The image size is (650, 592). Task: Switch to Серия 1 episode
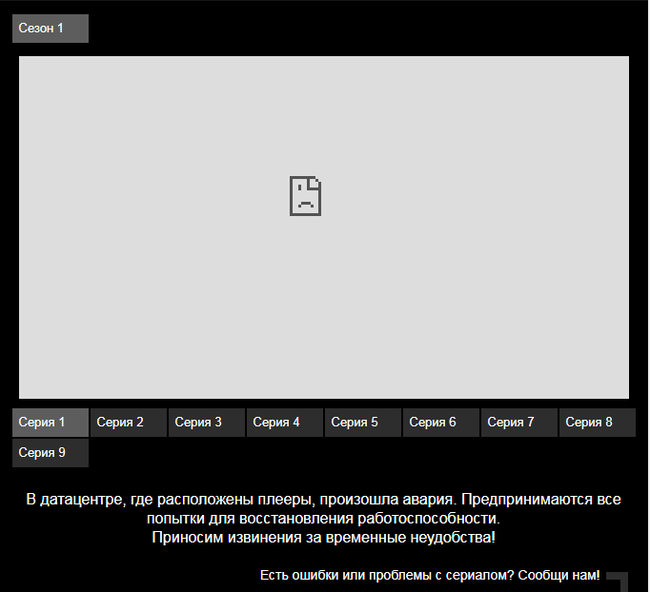click(x=50, y=422)
